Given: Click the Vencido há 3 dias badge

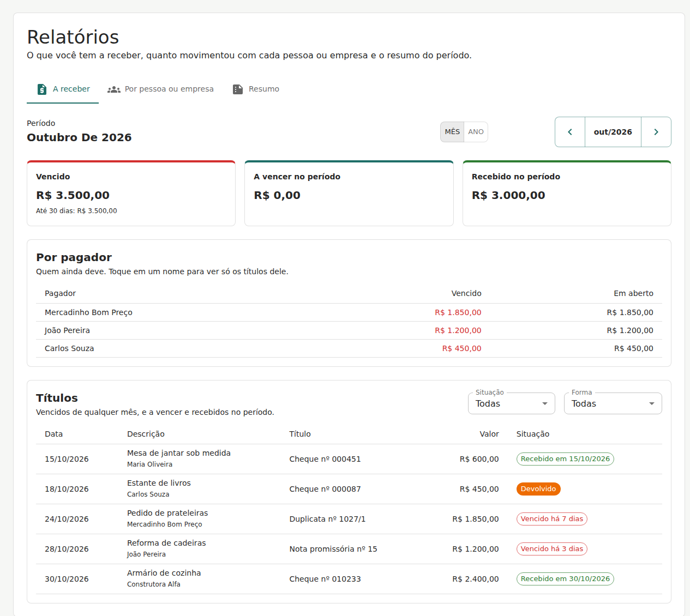Looking at the screenshot, I should pos(552,549).
